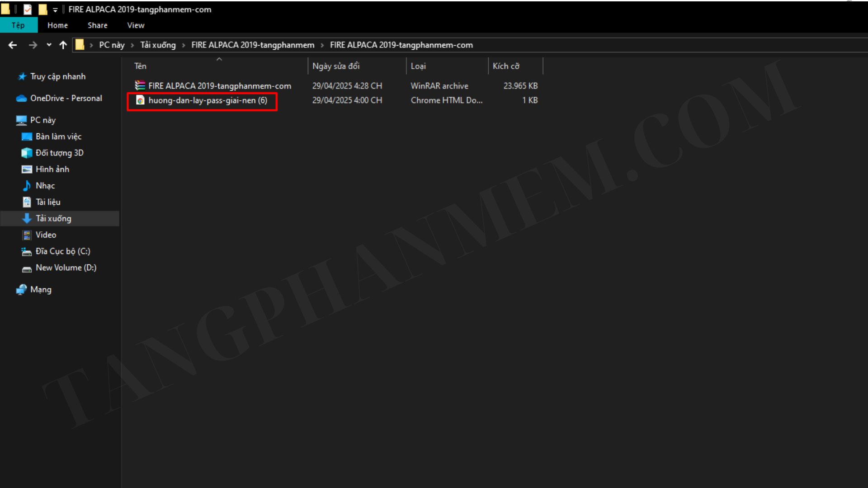Select huong-dan-lay-pass-giai-nen Chrome HTML file

[x=208, y=100]
